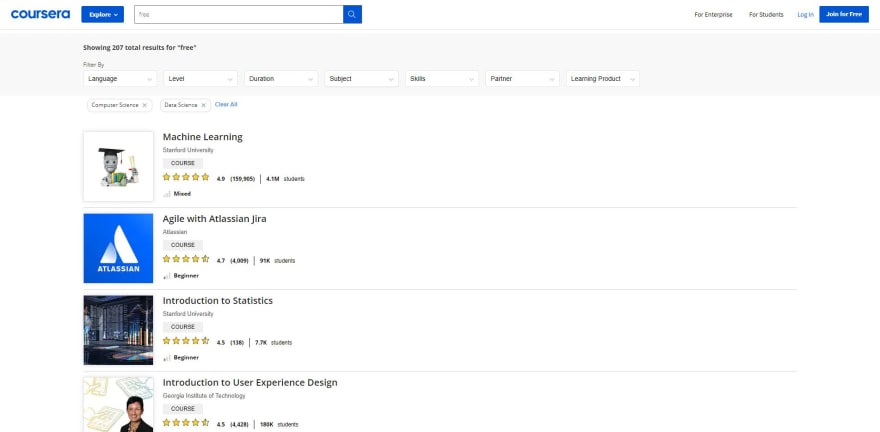Click Clear All filters link

(226, 104)
